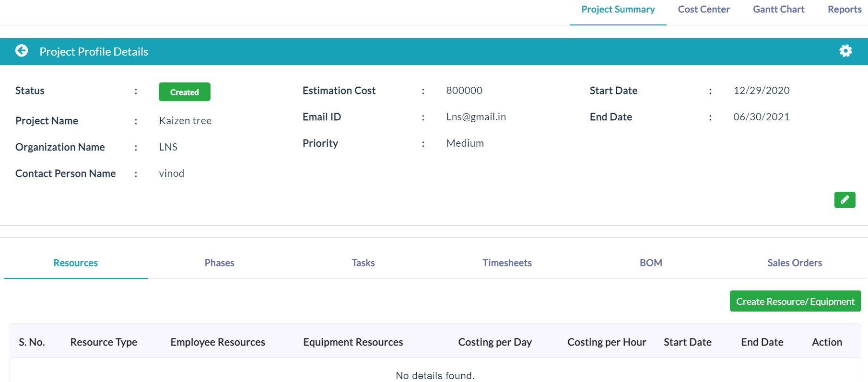
Task: Click the Email ID field label
Action: coord(322,117)
